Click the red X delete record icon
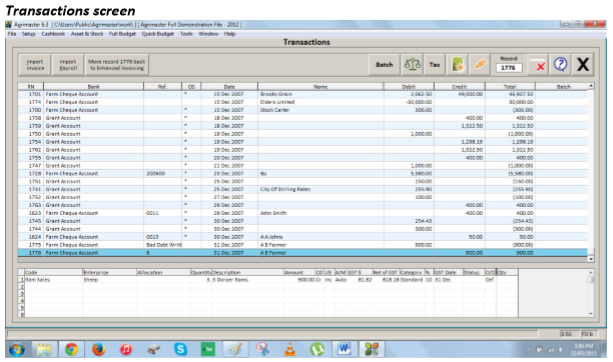Screen dimensions: 613x362 point(539,65)
